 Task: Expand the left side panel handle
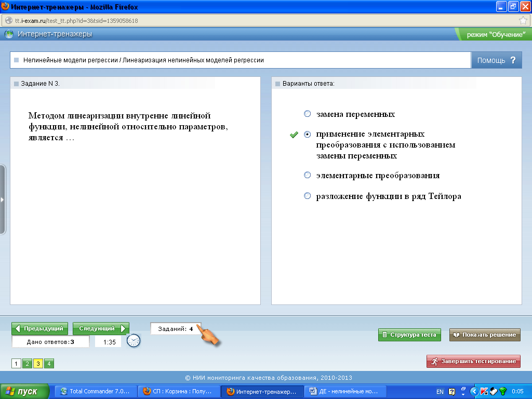coord(3,199)
